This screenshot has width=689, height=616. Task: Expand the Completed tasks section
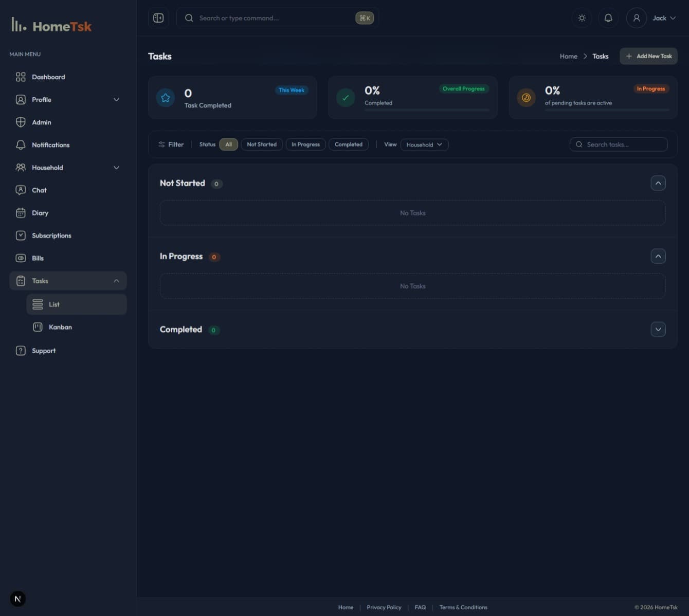(x=658, y=330)
